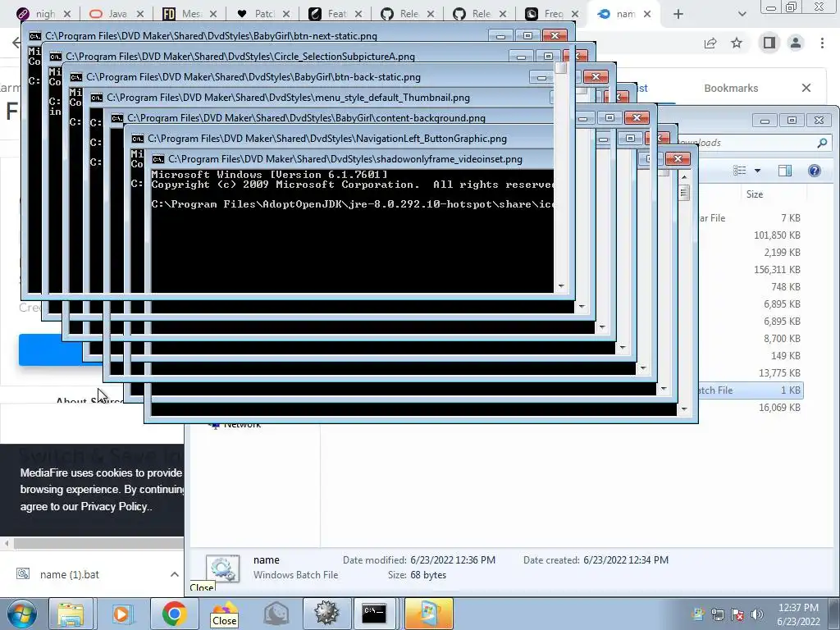Click the cmd icon in btn-next-static.png title bar
Viewport: 840px width, 630px height.
coord(34,36)
